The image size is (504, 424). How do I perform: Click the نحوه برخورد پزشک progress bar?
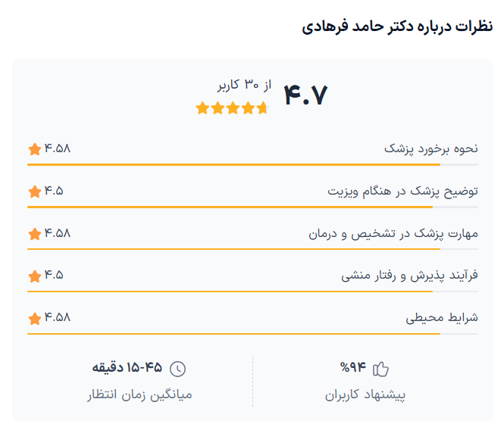tap(252, 164)
